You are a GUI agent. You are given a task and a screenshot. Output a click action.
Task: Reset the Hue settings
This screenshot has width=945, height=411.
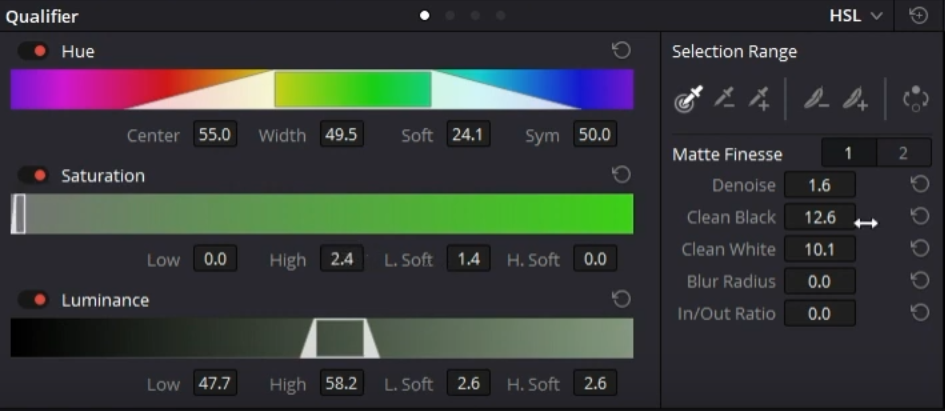[x=621, y=50]
